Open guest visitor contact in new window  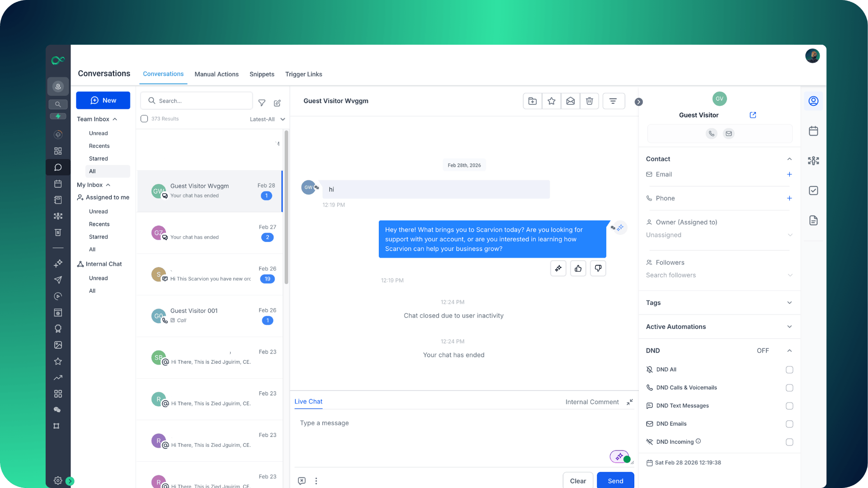753,115
